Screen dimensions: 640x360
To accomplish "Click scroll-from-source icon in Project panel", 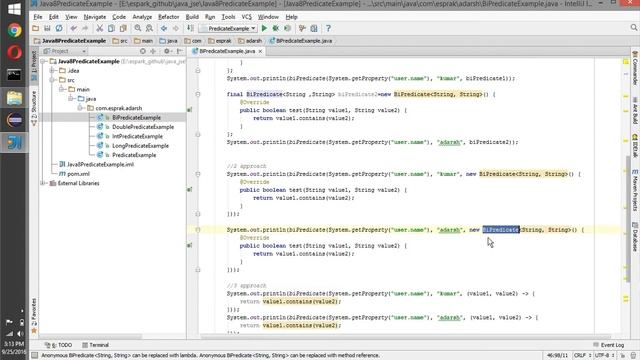I will (142, 51).
